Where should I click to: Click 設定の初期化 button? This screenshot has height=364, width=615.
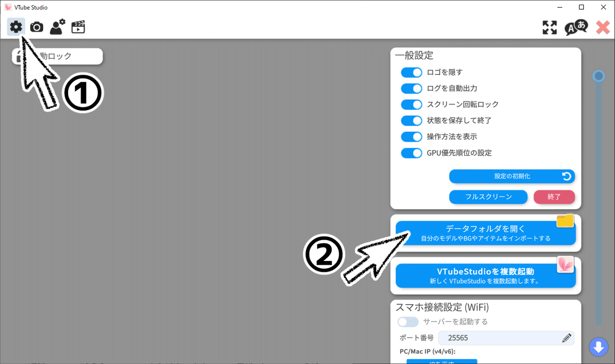(512, 176)
